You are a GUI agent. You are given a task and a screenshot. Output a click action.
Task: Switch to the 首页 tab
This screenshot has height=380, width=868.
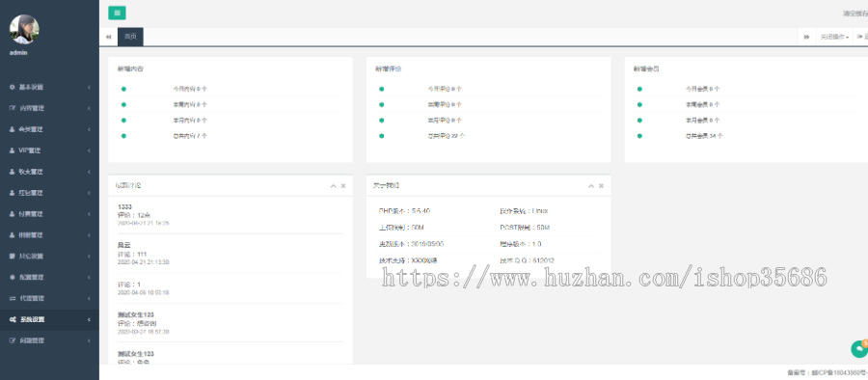(x=130, y=37)
